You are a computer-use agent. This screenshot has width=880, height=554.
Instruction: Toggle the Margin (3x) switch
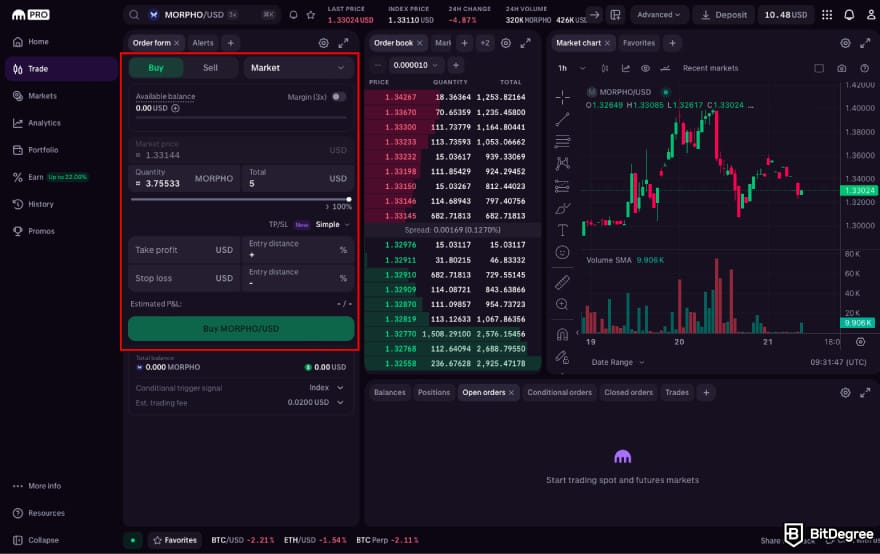click(338, 97)
